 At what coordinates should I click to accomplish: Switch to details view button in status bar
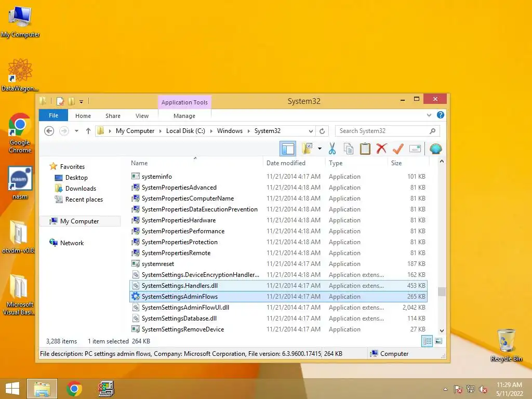(x=427, y=341)
